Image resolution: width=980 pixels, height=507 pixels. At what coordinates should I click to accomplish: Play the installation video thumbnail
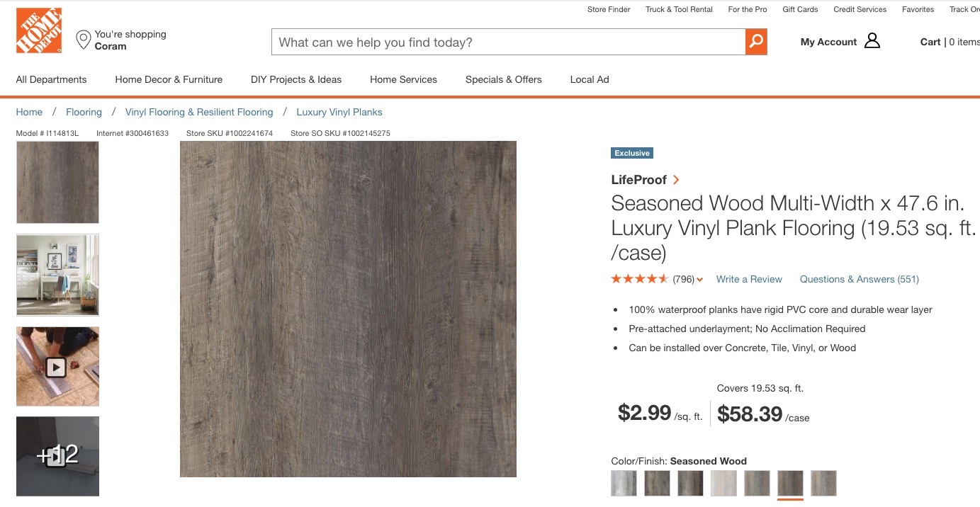tap(57, 367)
